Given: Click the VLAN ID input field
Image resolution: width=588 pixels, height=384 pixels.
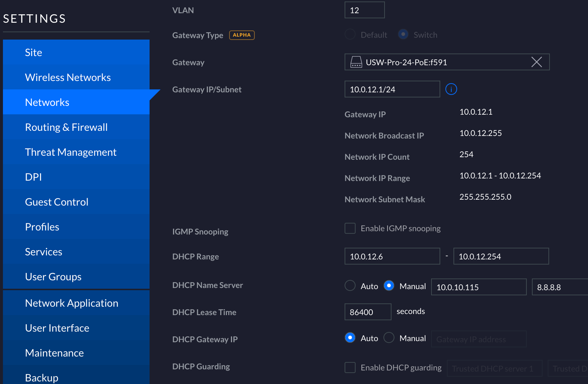Looking at the screenshot, I should pyautogui.click(x=364, y=10).
